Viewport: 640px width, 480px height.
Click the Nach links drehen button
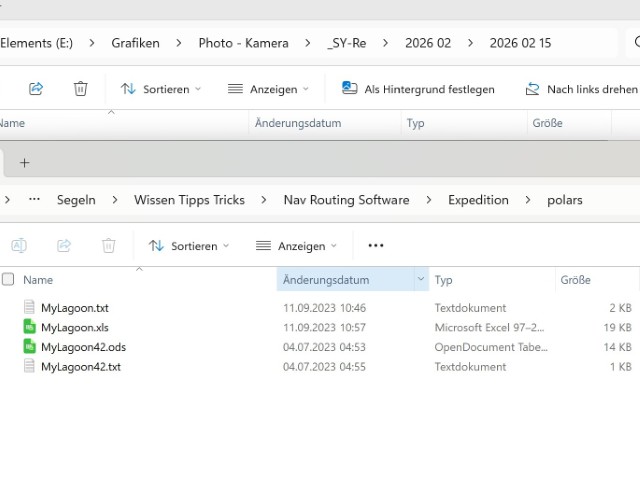click(581, 89)
